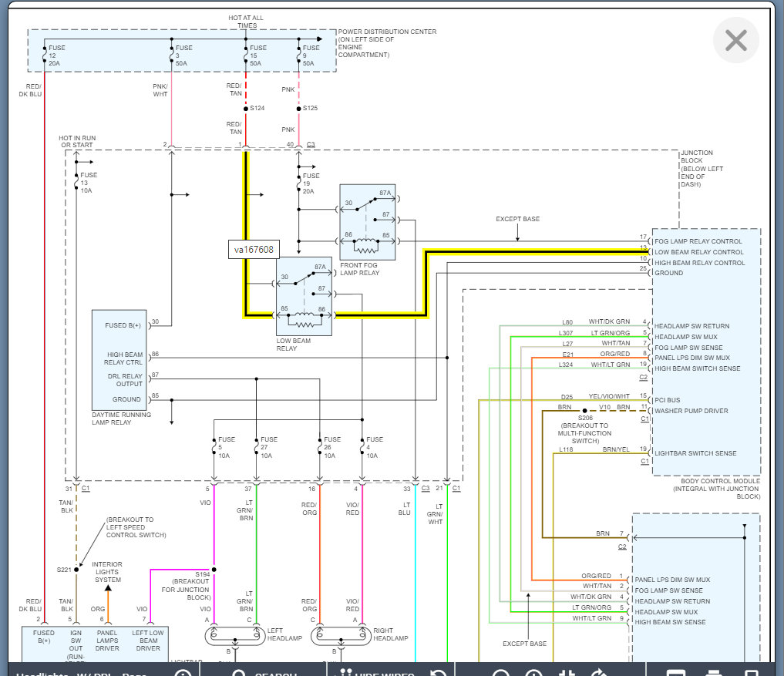Click the S124 splice point
784x676 pixels.
[246, 109]
